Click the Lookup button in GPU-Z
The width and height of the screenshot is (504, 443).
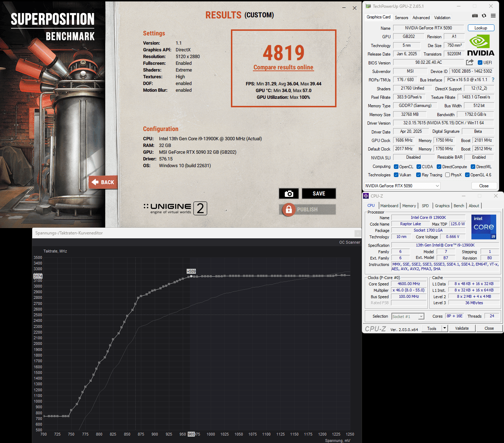pyautogui.click(x=481, y=28)
